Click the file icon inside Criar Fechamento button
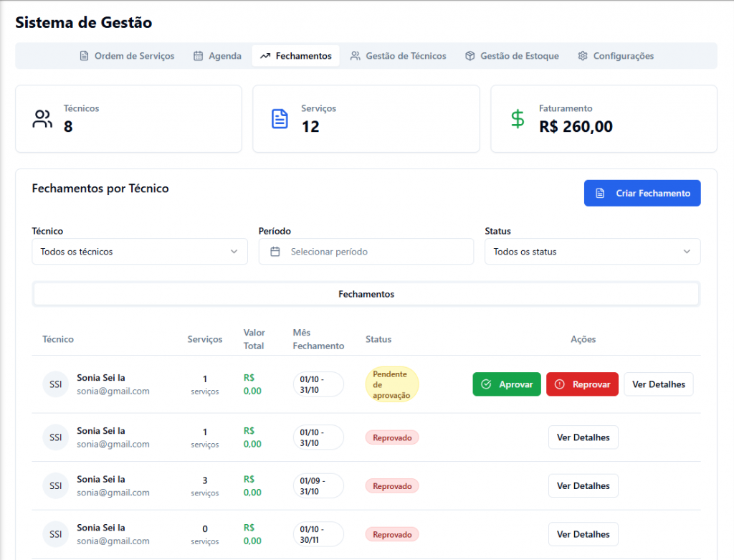The width and height of the screenshot is (734, 560). (x=600, y=193)
